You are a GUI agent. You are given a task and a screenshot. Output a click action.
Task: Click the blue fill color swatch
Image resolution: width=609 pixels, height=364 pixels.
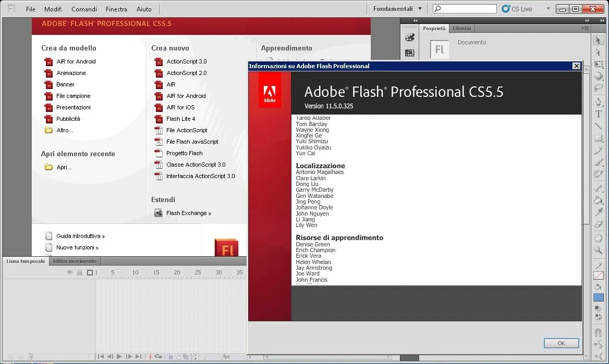click(599, 298)
